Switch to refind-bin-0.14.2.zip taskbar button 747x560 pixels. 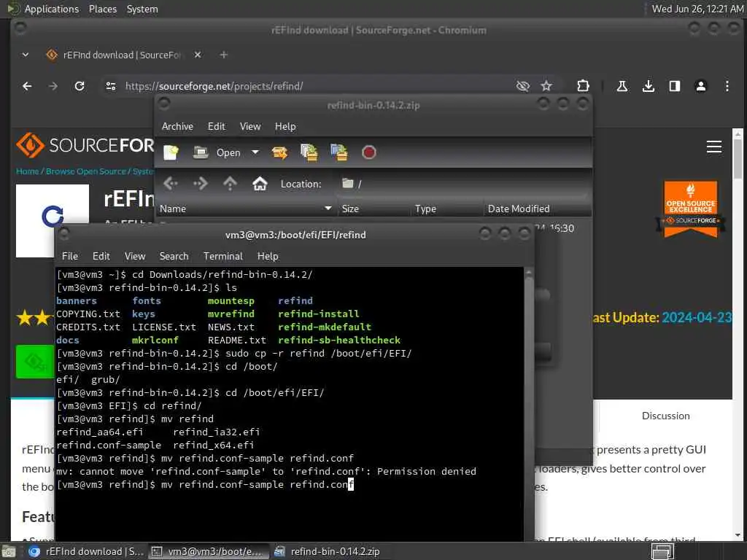(x=328, y=551)
